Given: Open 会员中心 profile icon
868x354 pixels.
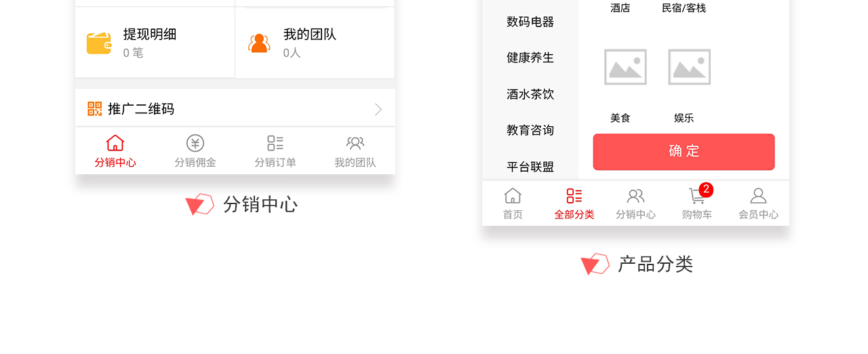Looking at the screenshot, I should point(758,204).
